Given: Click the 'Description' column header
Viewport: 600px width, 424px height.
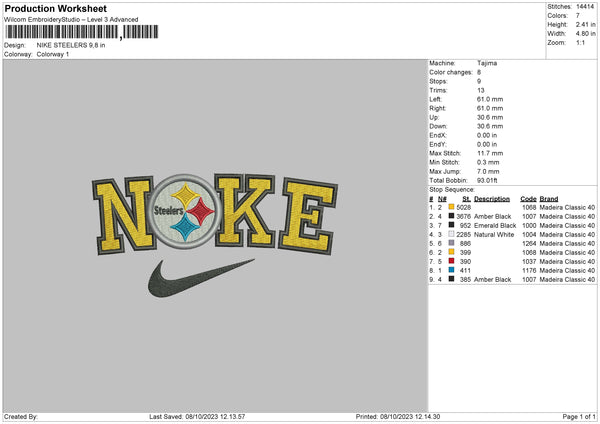Looking at the screenshot, I should pos(492,199).
